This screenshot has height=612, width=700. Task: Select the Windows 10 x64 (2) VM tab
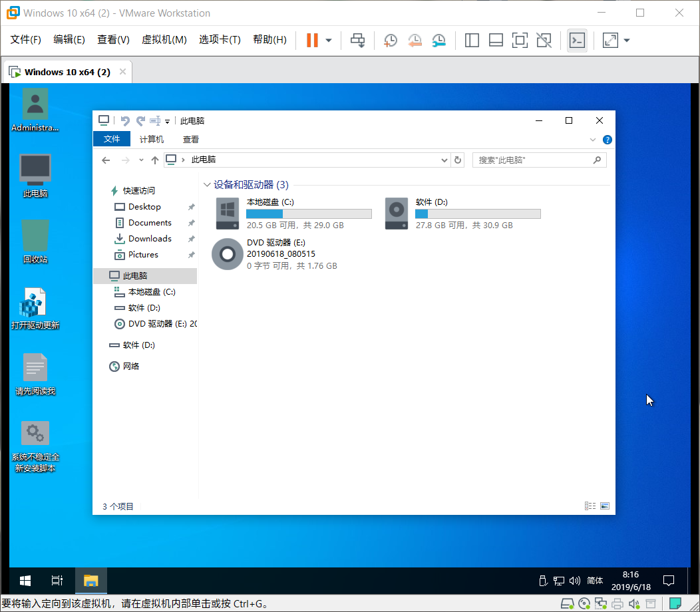pyautogui.click(x=67, y=72)
